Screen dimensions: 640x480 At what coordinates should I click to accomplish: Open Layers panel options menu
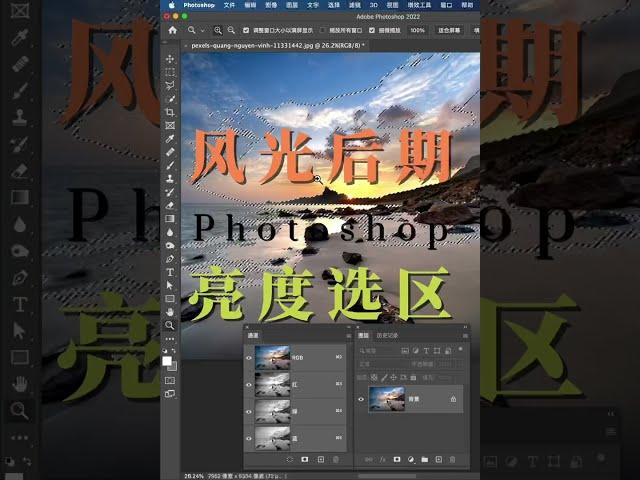pos(465,336)
